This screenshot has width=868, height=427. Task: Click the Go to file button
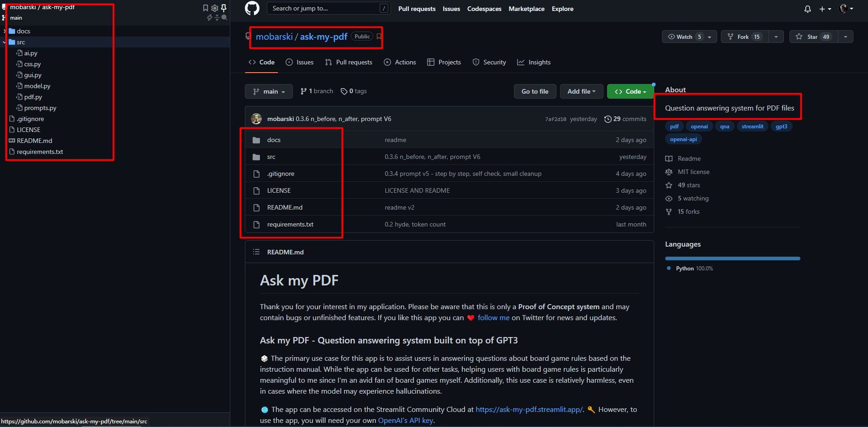[x=535, y=91]
